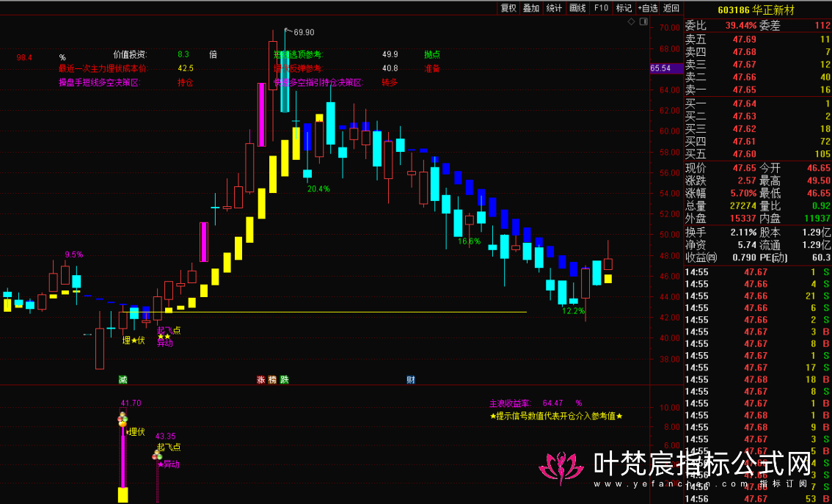Click the 今开 value
The width and height of the screenshot is (832, 504).
pos(819,168)
